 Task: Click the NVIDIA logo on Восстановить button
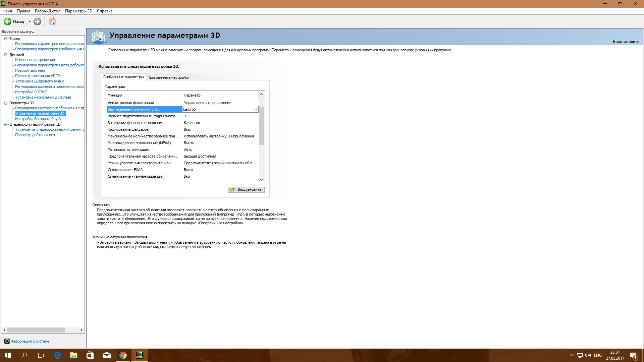(232, 190)
